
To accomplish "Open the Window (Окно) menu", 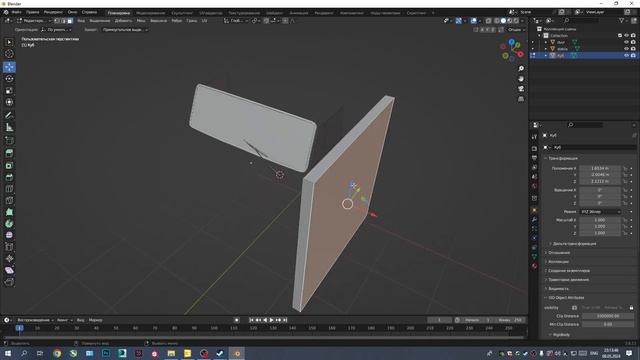I will coord(72,12).
